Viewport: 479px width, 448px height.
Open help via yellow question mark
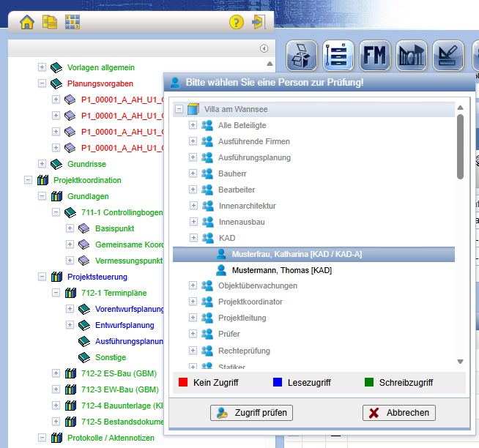point(237,22)
